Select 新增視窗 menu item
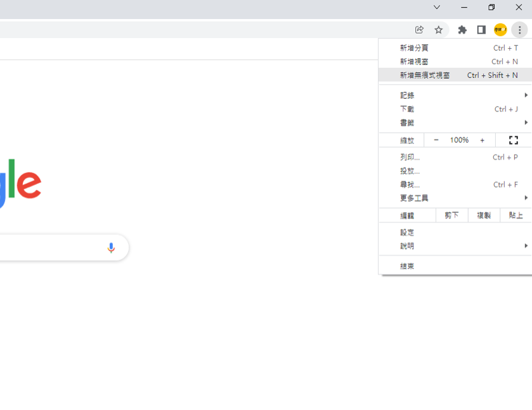The height and width of the screenshot is (410, 532). click(455, 61)
